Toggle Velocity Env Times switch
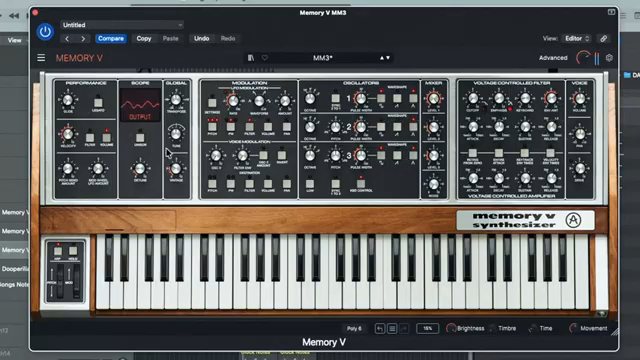 pos(551,153)
